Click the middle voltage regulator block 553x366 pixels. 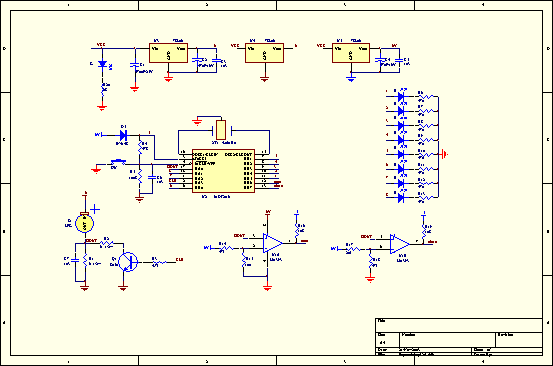pyautogui.click(x=265, y=53)
